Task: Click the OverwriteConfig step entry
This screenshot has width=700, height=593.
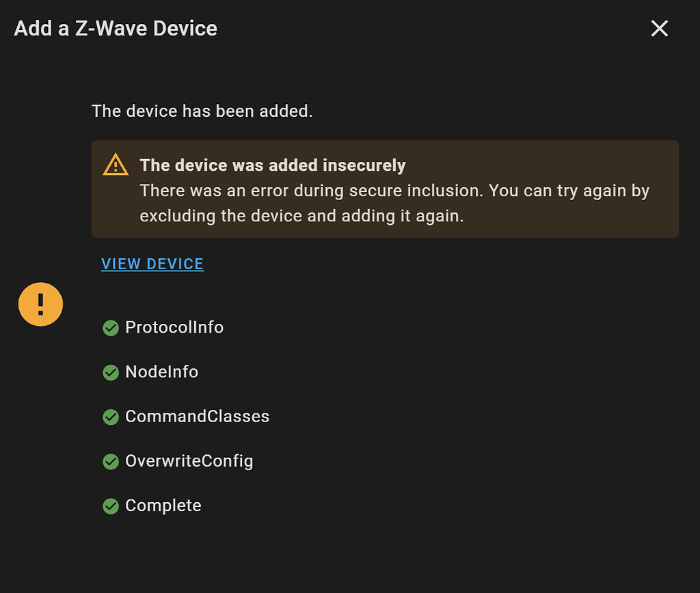Action: click(x=189, y=461)
